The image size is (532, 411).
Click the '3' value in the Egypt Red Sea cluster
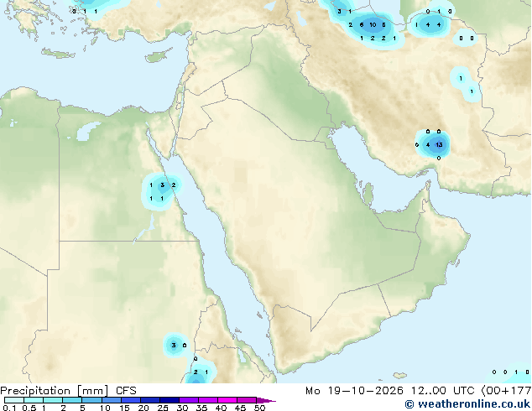(162, 185)
